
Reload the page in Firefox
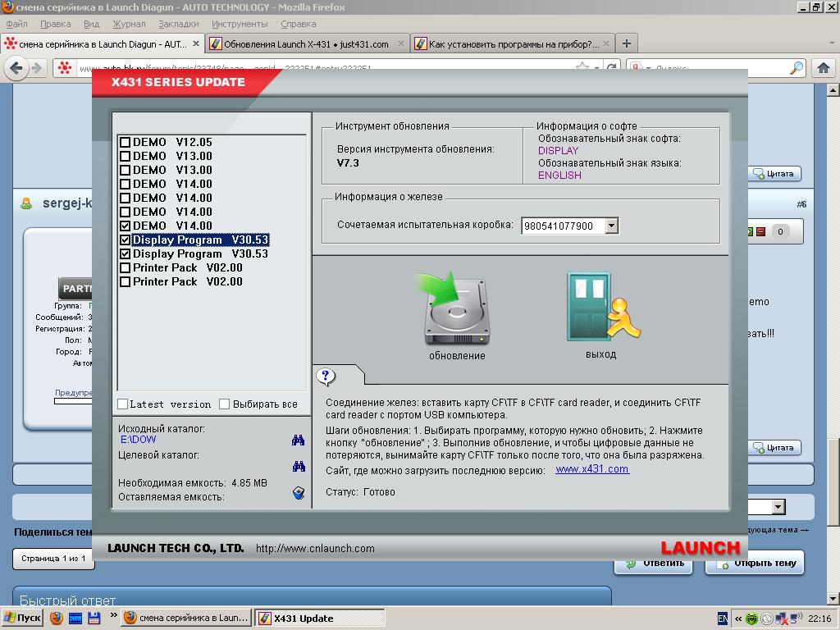(611, 67)
